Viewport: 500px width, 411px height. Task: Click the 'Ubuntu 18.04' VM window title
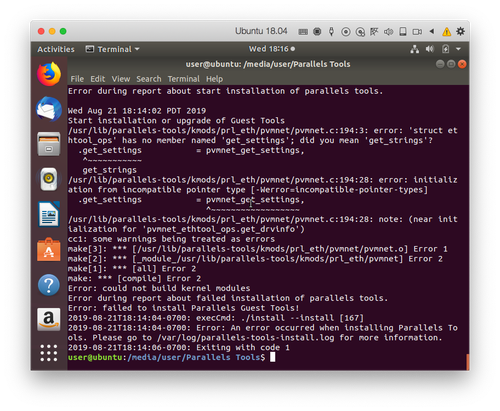[x=261, y=31]
